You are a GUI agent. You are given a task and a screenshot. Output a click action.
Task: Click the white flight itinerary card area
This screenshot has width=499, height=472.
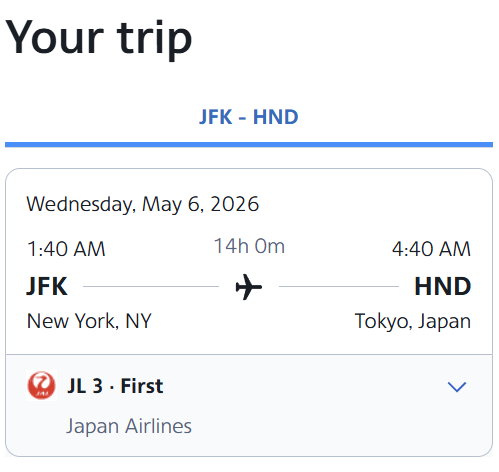coord(249,261)
